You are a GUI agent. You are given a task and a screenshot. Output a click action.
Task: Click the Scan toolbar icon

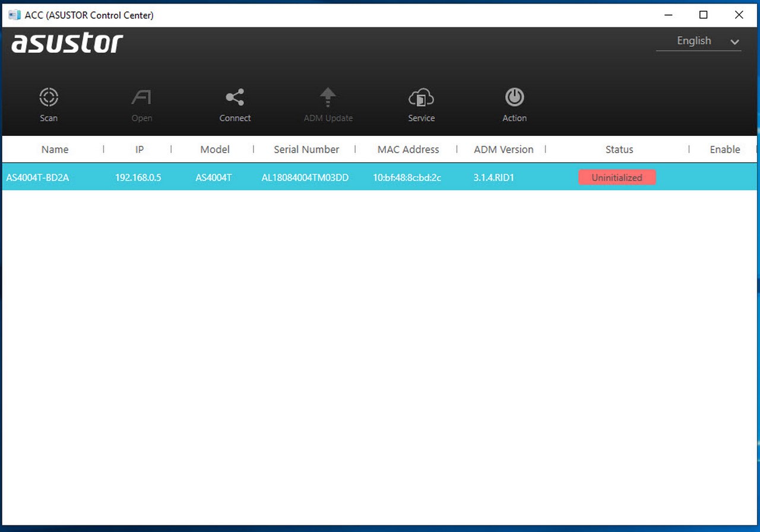pos(49,97)
